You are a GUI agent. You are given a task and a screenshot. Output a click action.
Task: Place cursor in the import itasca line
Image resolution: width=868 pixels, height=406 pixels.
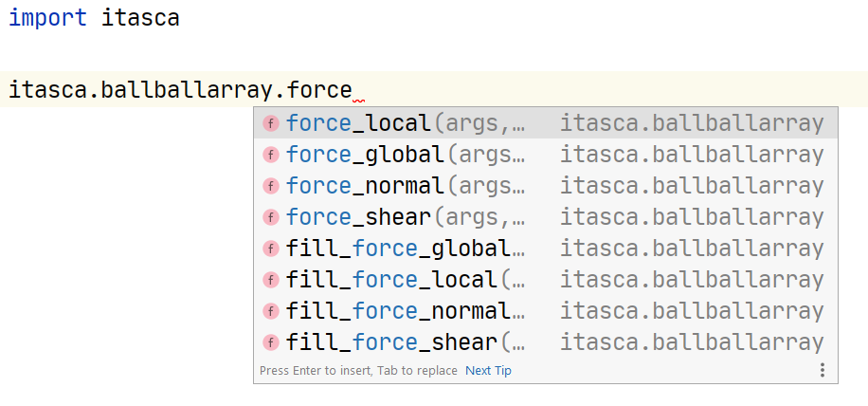point(95,18)
